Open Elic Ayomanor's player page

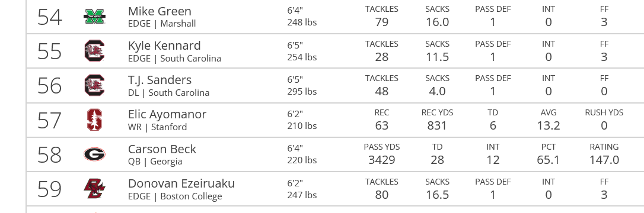pyautogui.click(x=167, y=114)
